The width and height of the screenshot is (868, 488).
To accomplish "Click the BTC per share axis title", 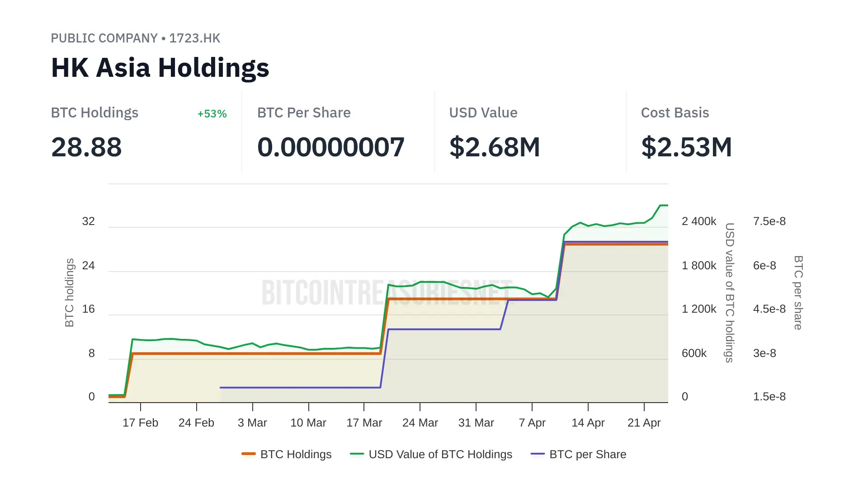I will tap(798, 292).
